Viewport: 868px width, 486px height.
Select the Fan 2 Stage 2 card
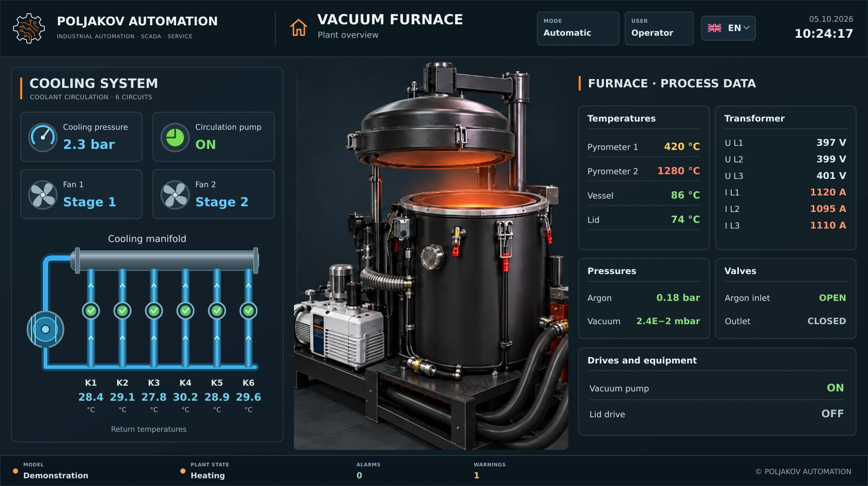[213, 194]
